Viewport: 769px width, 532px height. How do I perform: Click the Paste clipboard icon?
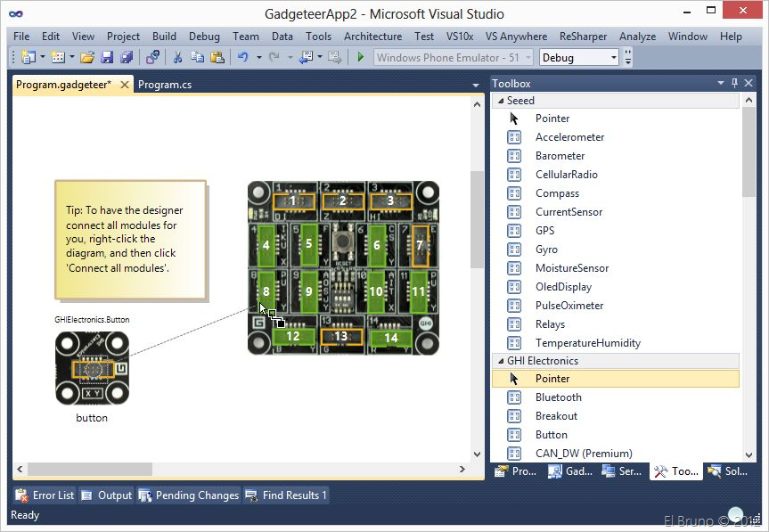coord(217,58)
